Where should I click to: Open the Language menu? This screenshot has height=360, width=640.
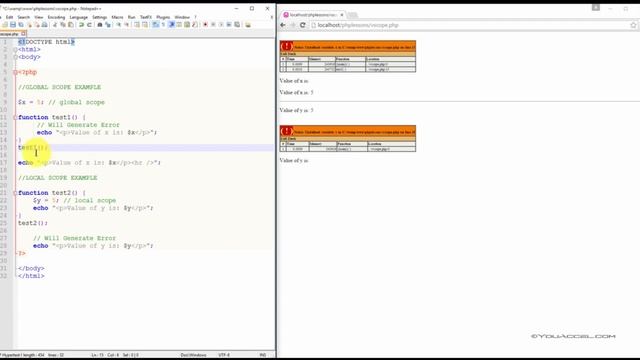pyautogui.click(x=79, y=17)
